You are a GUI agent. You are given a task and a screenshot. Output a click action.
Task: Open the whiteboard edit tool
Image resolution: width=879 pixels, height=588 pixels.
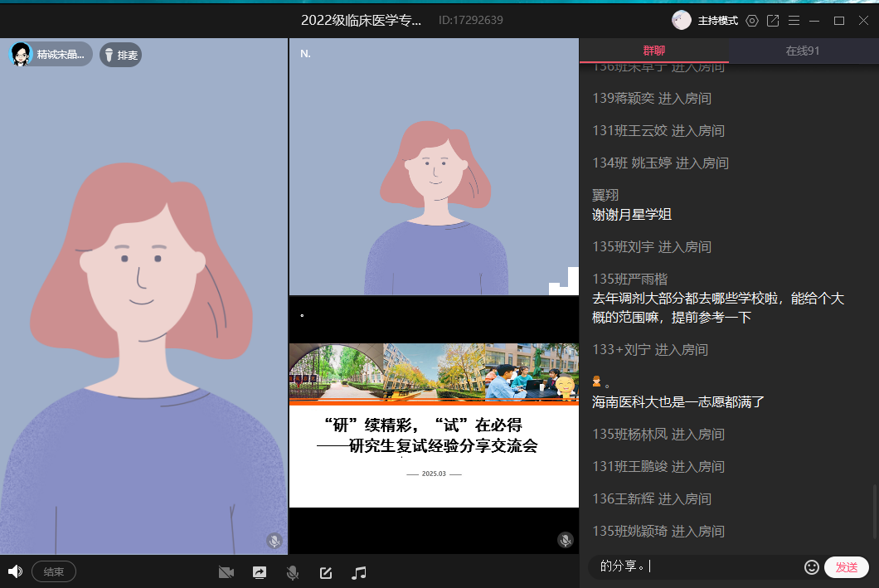point(326,572)
